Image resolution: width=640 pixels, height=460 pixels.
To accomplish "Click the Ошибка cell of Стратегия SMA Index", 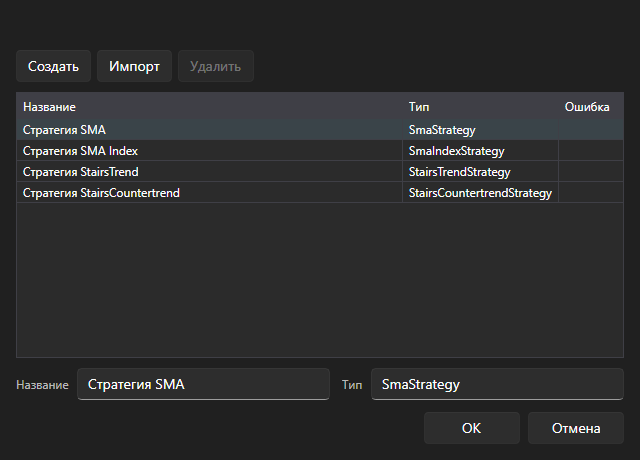I will [x=591, y=151].
